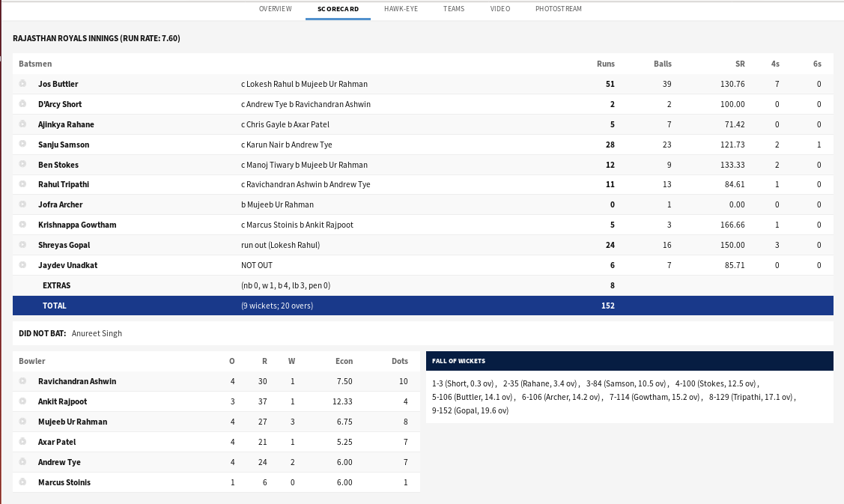Click the round icon beside bowler Axar Patel
This screenshot has width=844, height=504.
tap(22, 441)
